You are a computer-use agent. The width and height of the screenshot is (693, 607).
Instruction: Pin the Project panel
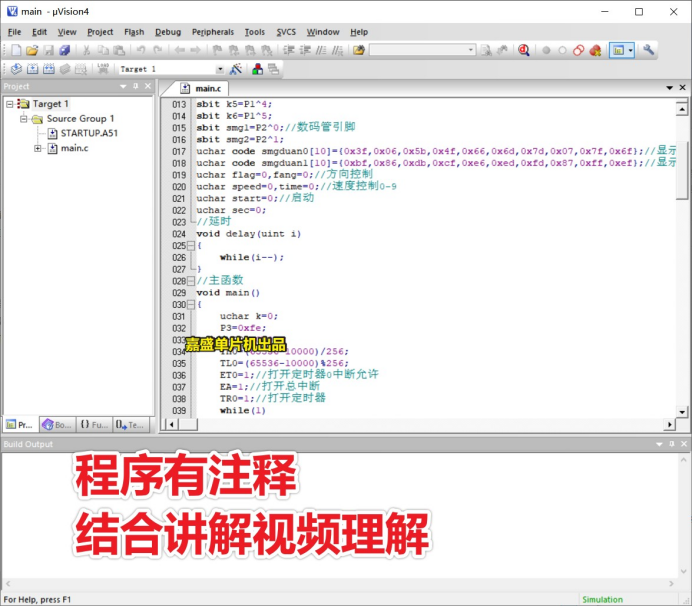[x=136, y=86]
